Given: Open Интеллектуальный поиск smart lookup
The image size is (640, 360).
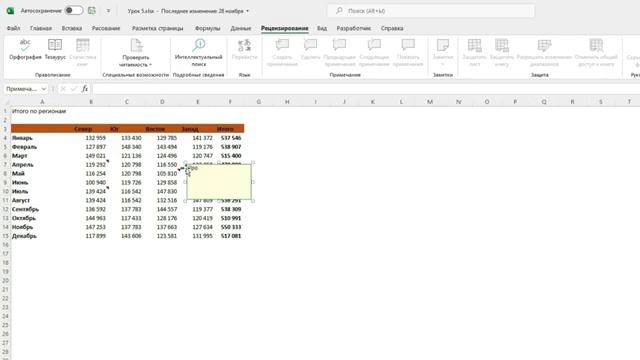Looking at the screenshot, I should (x=199, y=53).
